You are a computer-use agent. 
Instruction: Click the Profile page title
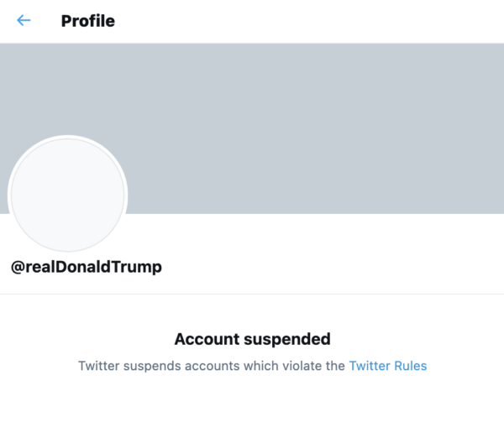click(87, 20)
